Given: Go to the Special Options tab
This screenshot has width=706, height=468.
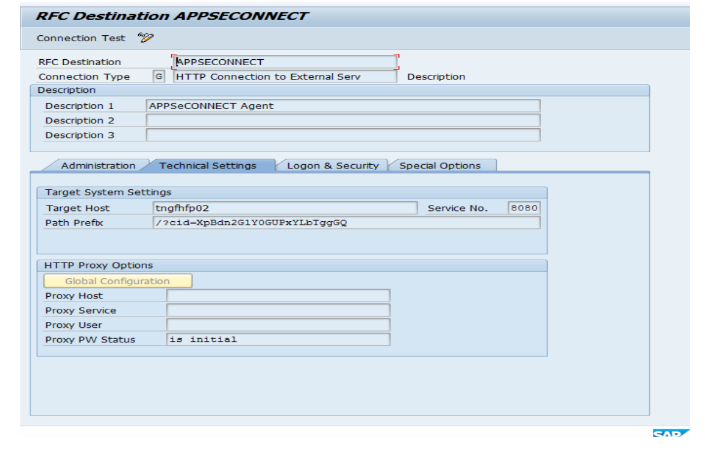Looking at the screenshot, I should pyautogui.click(x=440, y=166).
